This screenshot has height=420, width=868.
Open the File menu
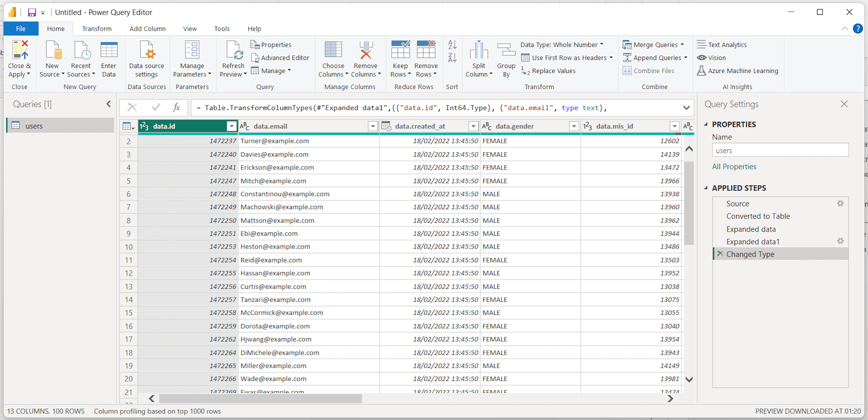tap(21, 29)
